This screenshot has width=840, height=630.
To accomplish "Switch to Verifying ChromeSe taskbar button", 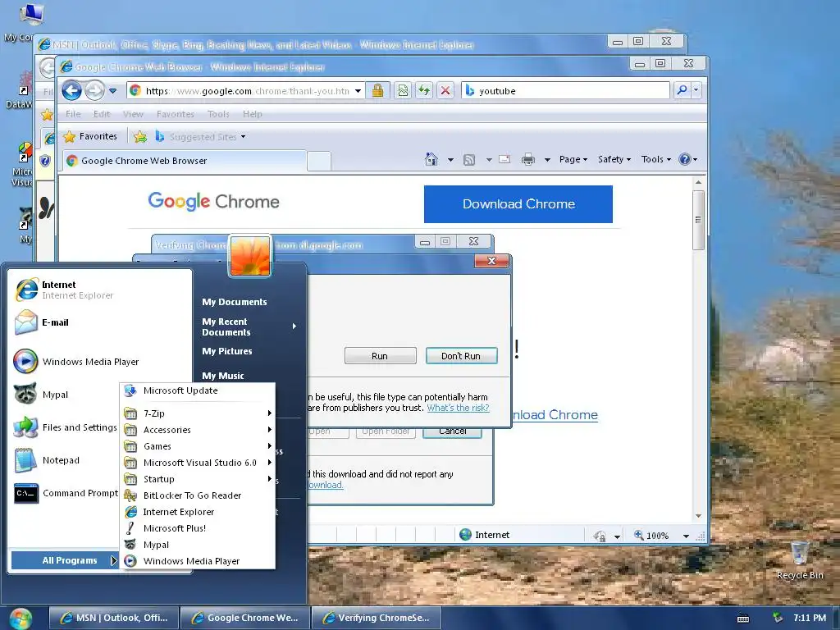I will pos(377,618).
